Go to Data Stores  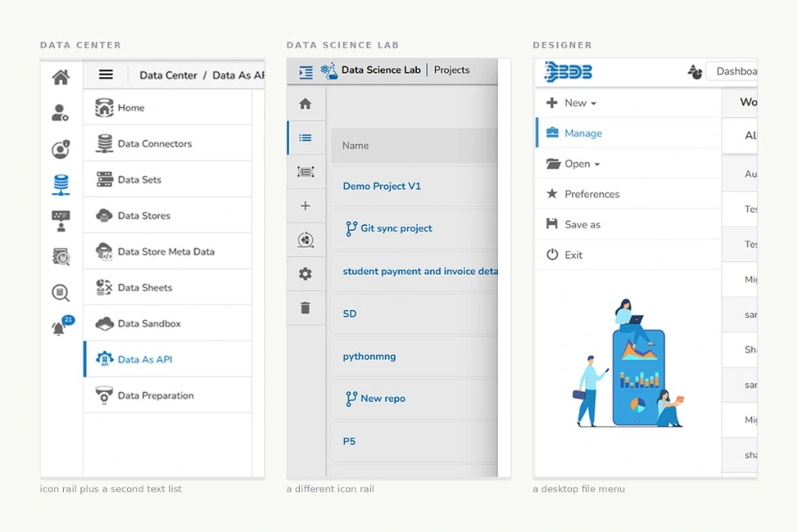(x=168, y=216)
